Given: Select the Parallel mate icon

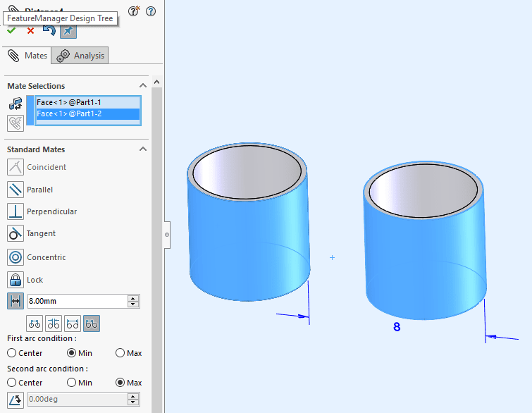Looking at the screenshot, I should [x=16, y=190].
